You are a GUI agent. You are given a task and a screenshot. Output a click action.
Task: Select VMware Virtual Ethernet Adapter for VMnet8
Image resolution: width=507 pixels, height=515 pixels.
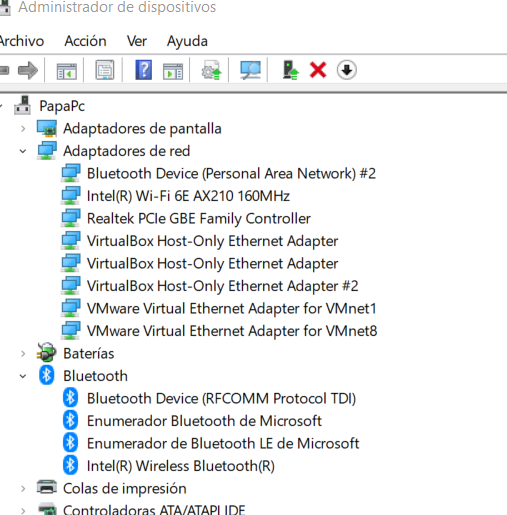pos(232,331)
